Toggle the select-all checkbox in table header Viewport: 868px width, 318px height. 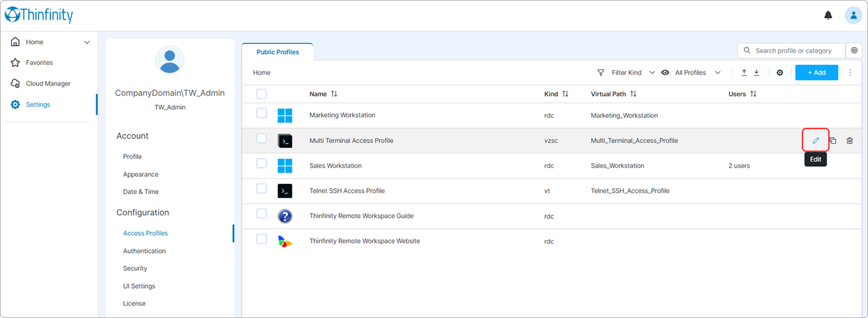click(x=261, y=94)
